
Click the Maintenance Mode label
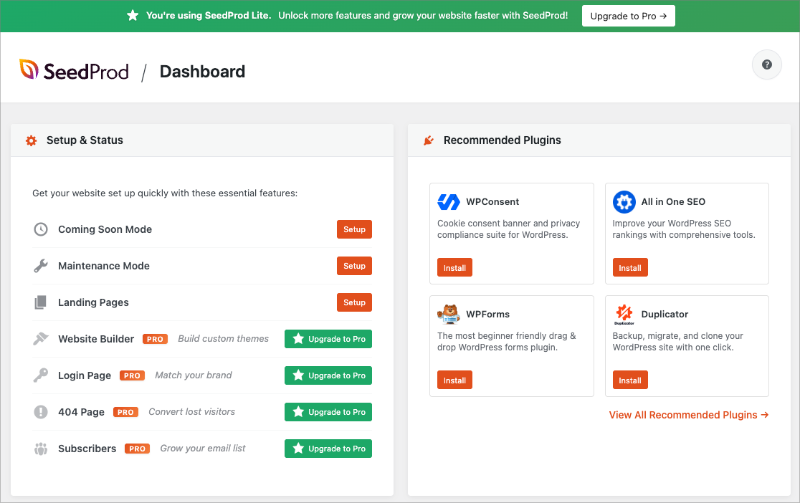(x=104, y=266)
